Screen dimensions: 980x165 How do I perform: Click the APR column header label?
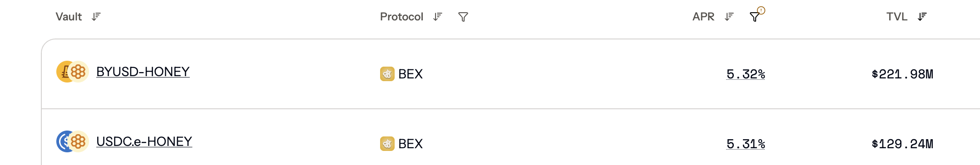703,17
